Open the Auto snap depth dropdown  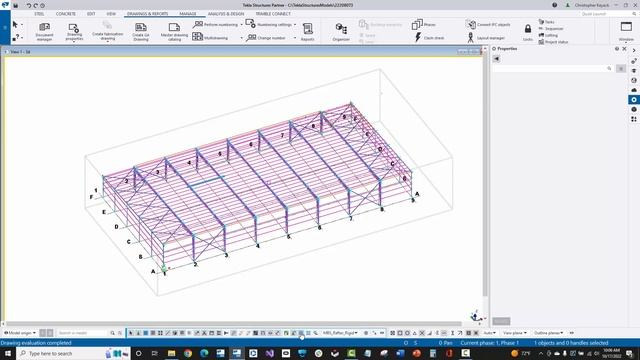[x=489, y=333]
